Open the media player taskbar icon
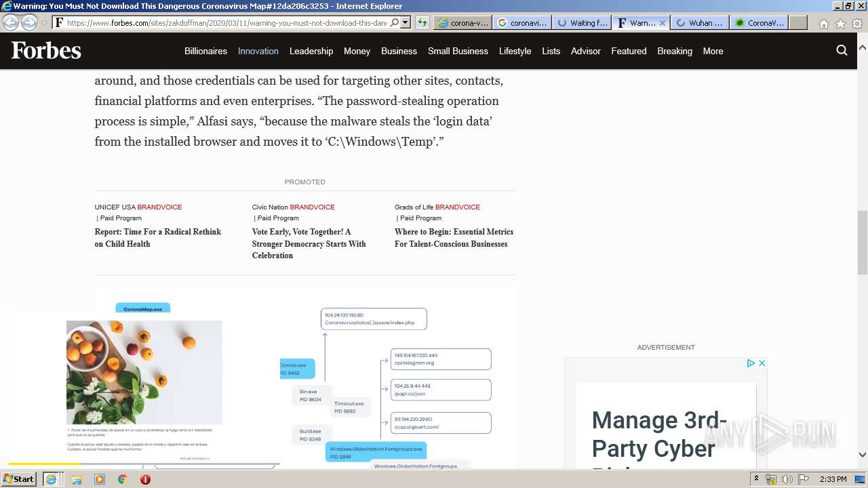Viewport: 868px width, 488px height. tap(100, 479)
